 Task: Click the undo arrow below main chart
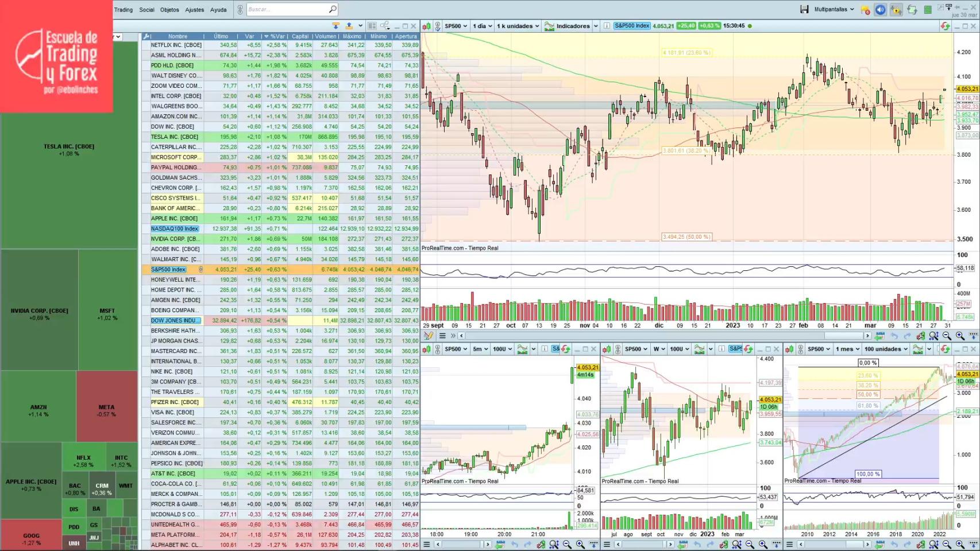(x=894, y=336)
